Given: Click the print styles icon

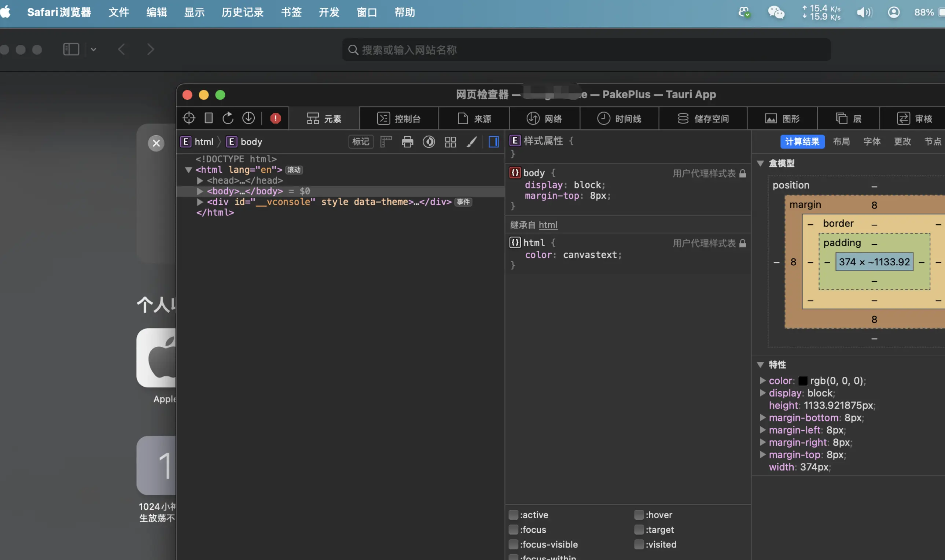Looking at the screenshot, I should 407,142.
